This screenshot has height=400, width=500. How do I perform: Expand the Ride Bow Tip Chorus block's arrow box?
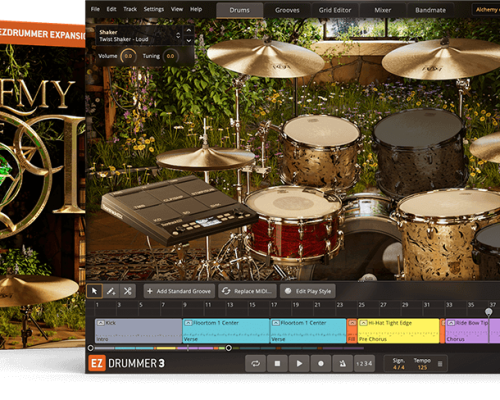(451, 323)
